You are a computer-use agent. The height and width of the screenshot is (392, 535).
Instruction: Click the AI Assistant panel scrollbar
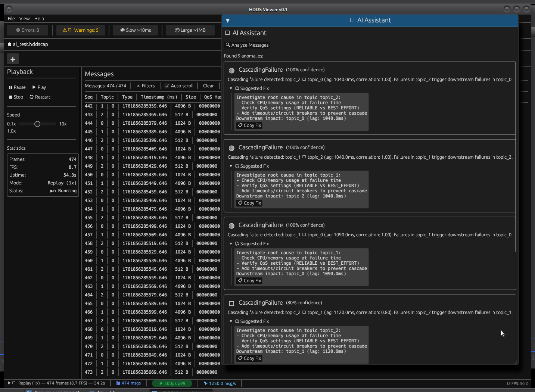pyautogui.click(x=516, y=157)
